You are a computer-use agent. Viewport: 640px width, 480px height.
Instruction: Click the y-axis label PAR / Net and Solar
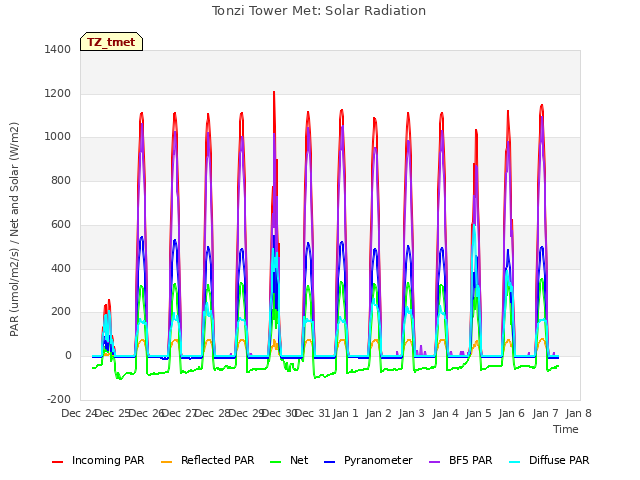(x=14, y=229)
